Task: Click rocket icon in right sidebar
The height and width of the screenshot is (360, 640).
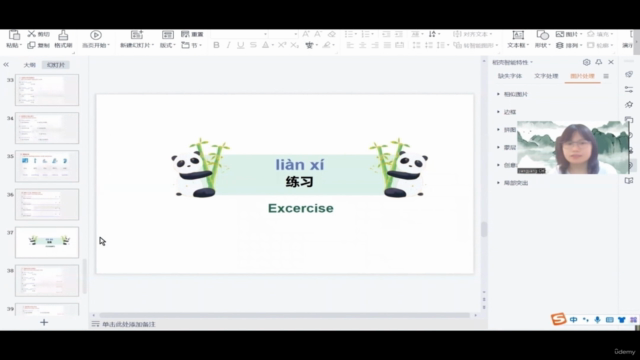Action: [x=629, y=74]
